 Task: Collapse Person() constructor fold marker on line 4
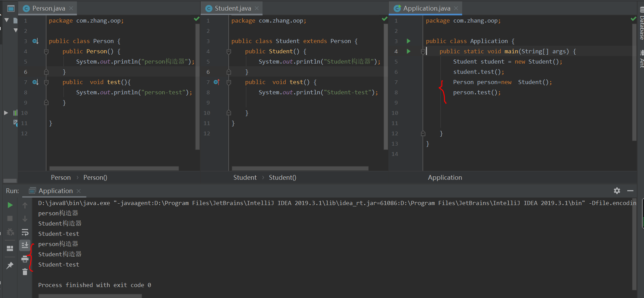(x=46, y=51)
